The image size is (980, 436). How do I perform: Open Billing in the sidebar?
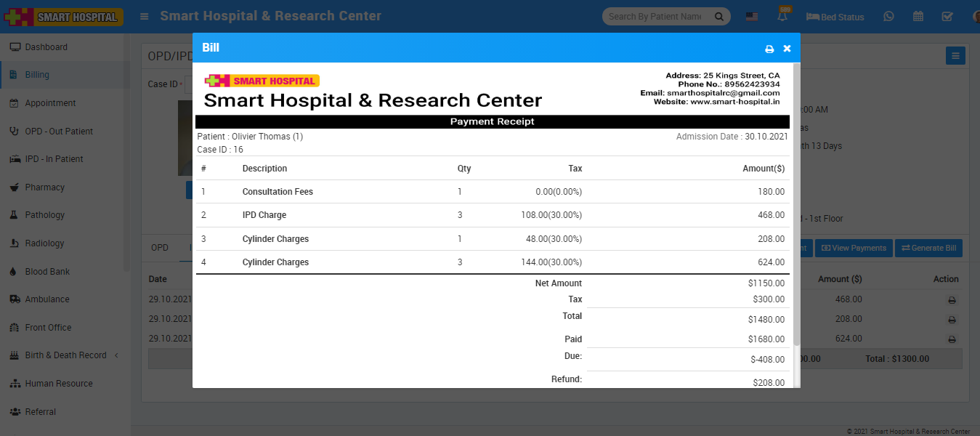(x=37, y=75)
